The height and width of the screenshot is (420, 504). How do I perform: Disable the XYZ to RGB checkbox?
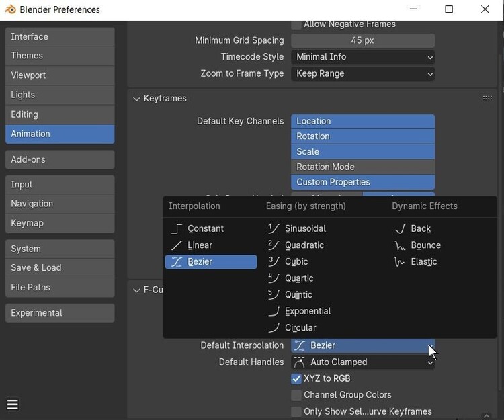(296, 378)
